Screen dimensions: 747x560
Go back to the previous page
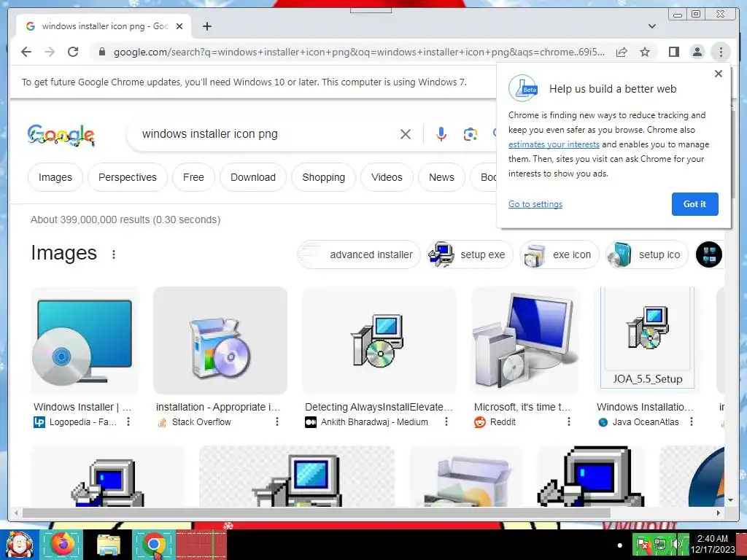(x=26, y=52)
